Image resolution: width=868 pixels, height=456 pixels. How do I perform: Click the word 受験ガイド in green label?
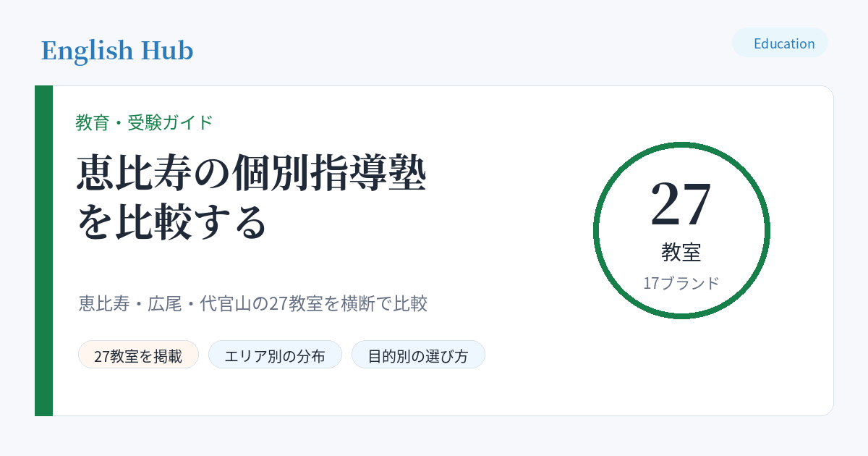(x=171, y=122)
